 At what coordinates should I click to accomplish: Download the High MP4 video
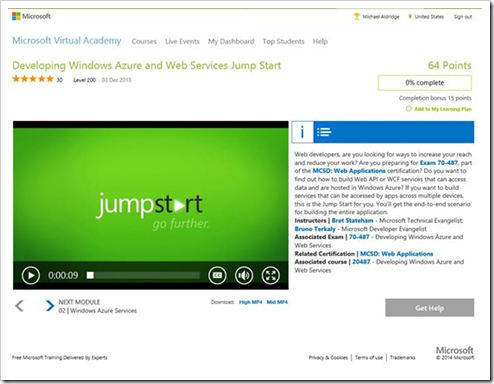click(x=250, y=302)
